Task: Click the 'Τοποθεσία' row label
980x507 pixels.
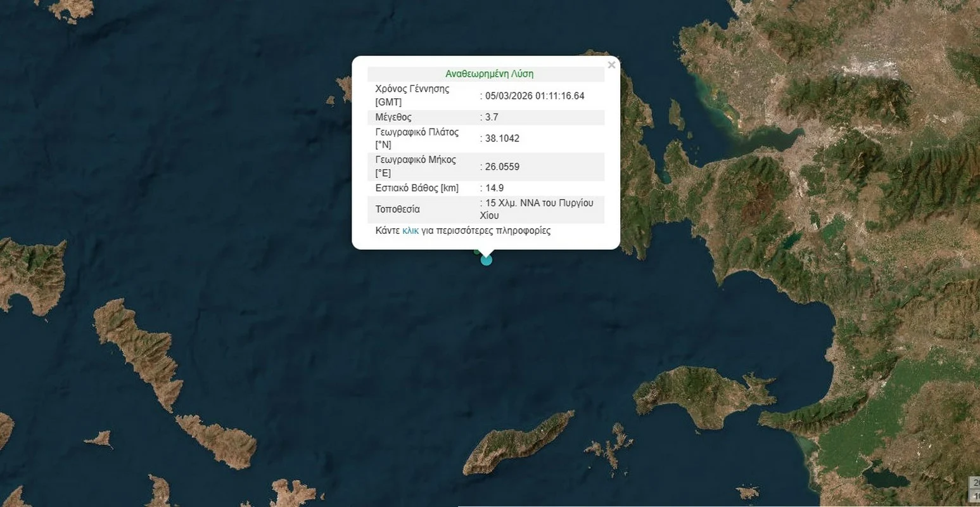Action: (397, 209)
